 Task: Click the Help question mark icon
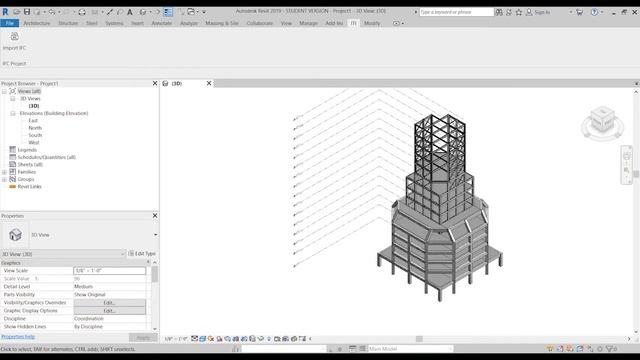594,12
